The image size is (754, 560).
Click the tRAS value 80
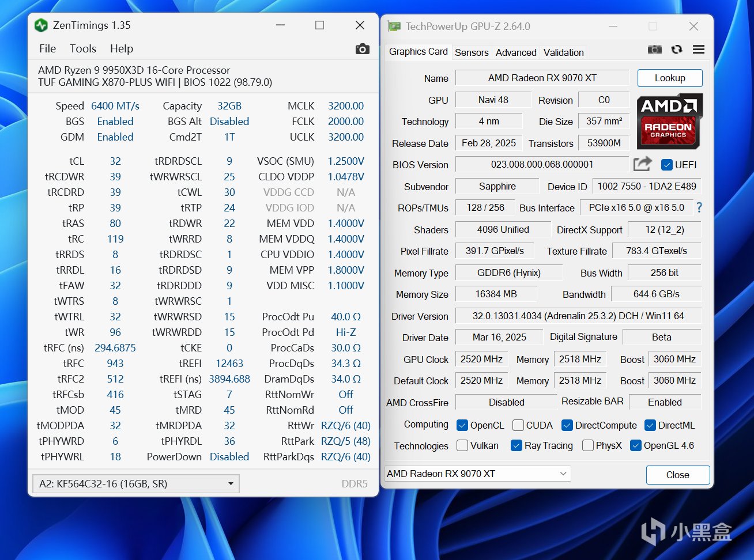(115, 224)
